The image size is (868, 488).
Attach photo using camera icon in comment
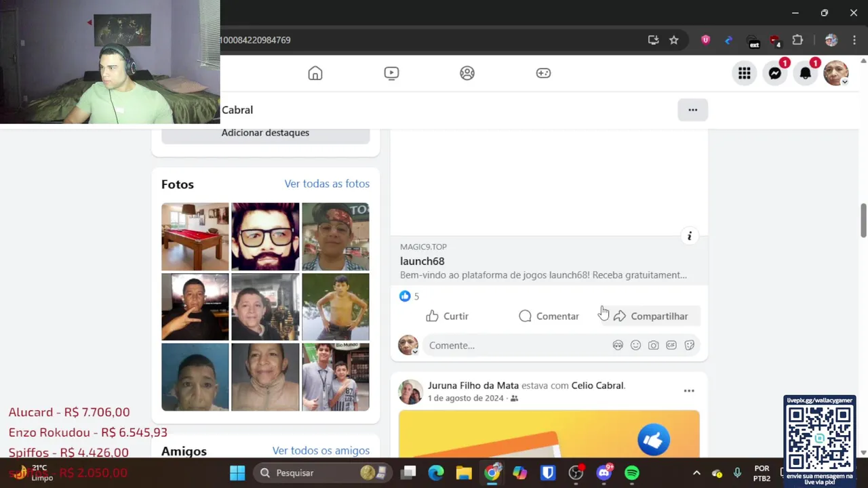(653, 345)
